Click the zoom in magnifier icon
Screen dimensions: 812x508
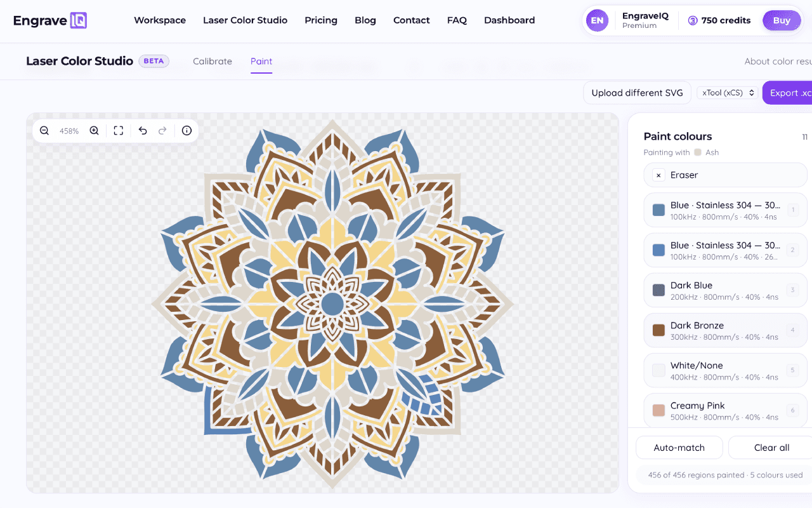click(x=94, y=131)
